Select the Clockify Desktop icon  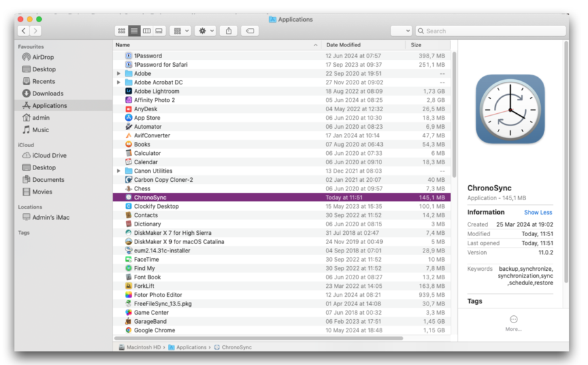coord(129,206)
